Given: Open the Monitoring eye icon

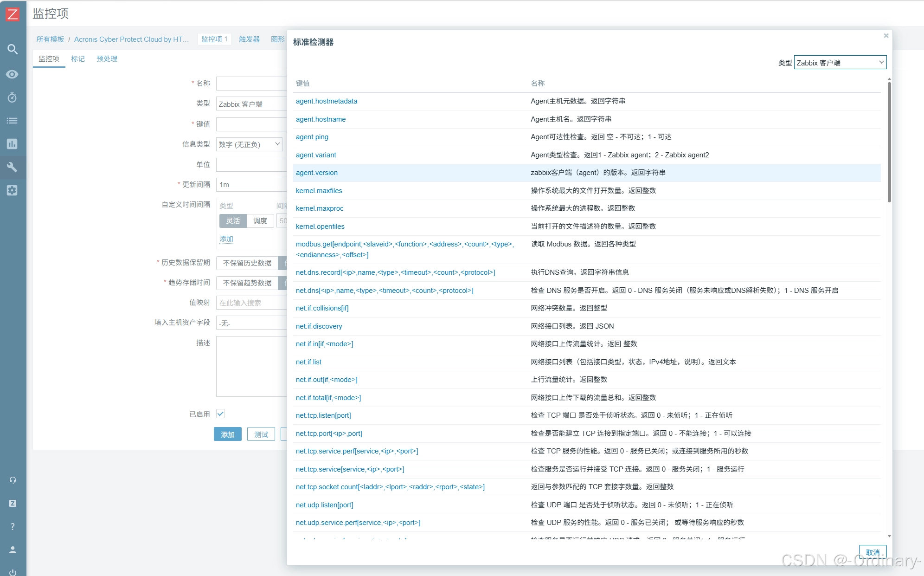Looking at the screenshot, I should coord(13,74).
